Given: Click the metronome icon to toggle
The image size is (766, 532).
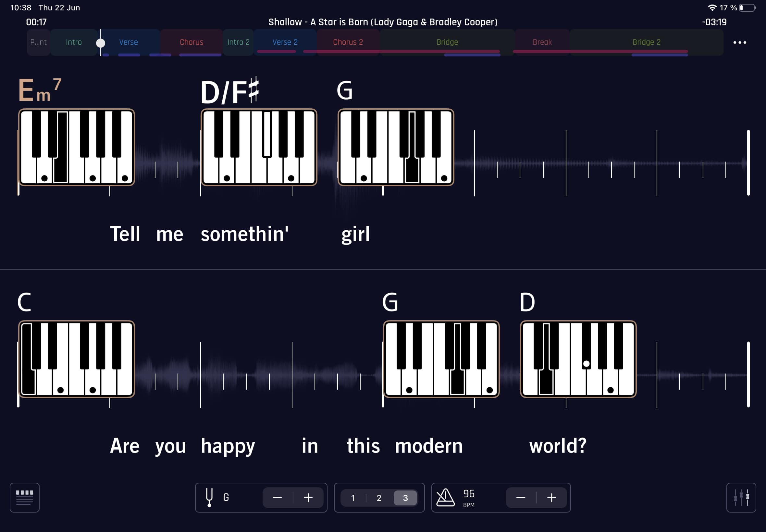Looking at the screenshot, I should pyautogui.click(x=446, y=497).
